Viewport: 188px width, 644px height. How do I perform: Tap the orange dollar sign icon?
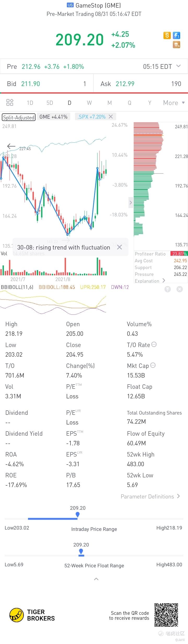(x=167, y=35)
